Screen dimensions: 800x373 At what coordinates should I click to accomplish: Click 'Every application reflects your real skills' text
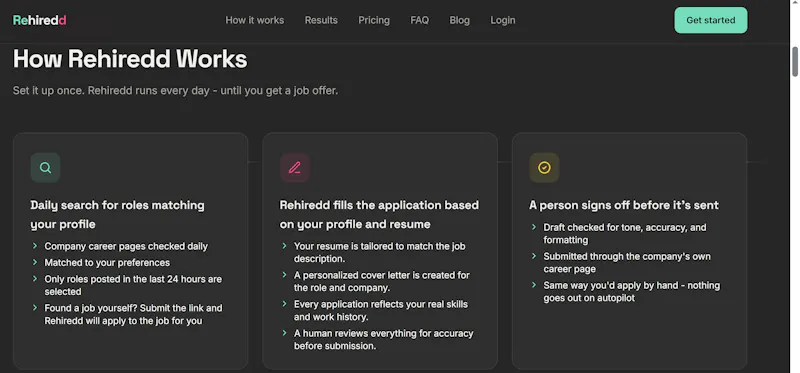click(381, 310)
